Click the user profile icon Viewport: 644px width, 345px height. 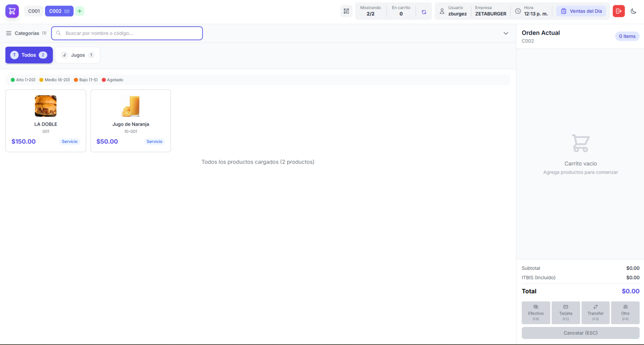pyautogui.click(x=442, y=11)
